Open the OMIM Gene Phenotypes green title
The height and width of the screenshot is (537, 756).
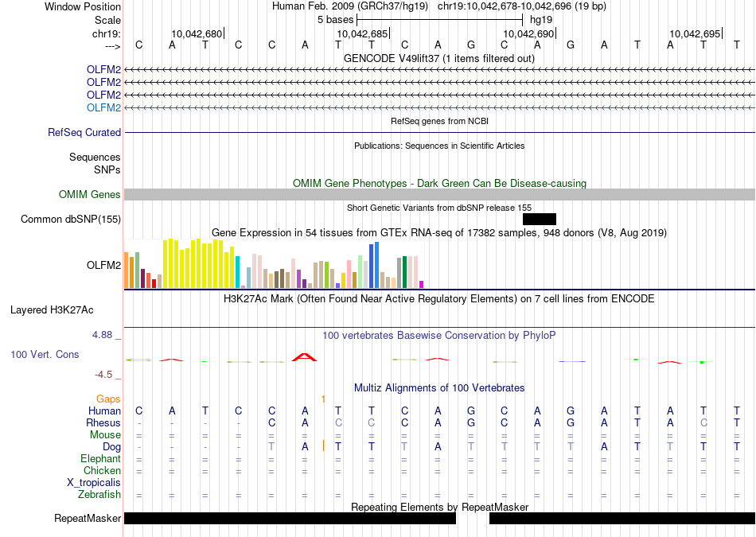439,183
